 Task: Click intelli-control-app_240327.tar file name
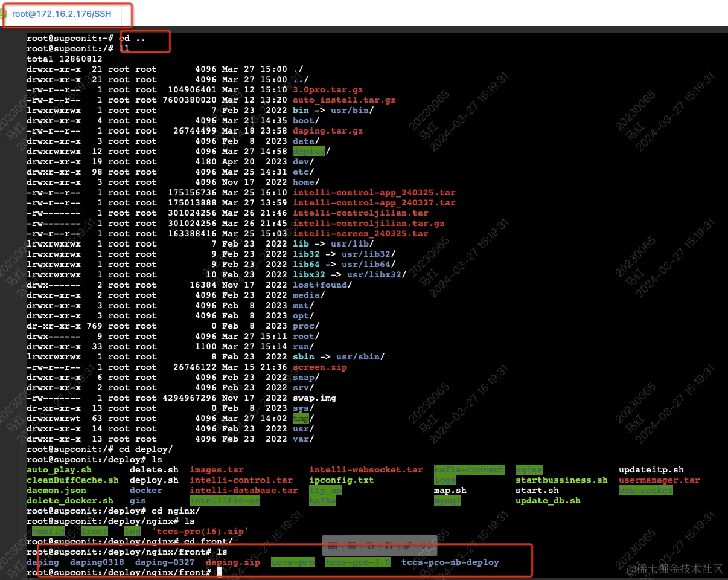click(x=374, y=202)
